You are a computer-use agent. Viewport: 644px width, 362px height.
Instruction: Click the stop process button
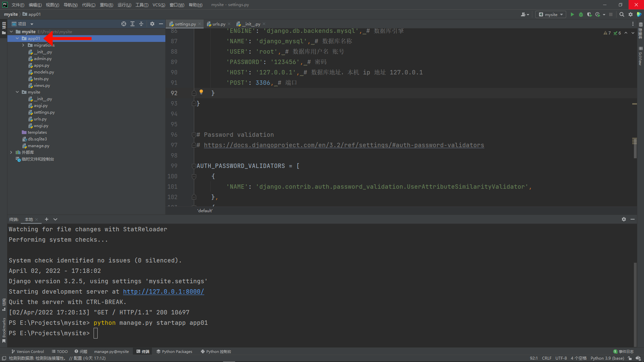pyautogui.click(x=611, y=14)
